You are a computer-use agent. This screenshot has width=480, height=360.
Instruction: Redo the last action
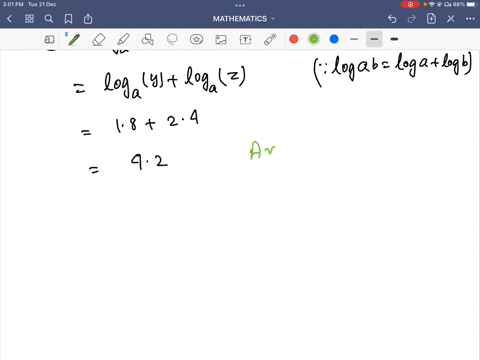pos(412,19)
